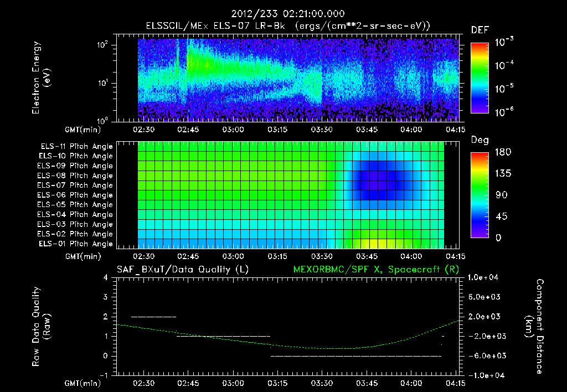Click the electron energy spectrogram image
This screenshot has height=392, width=567.
[298, 80]
